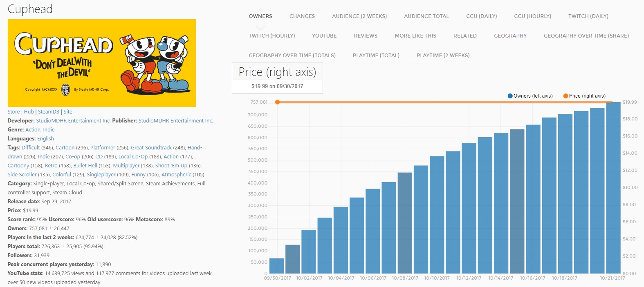The image size is (644, 287).
Task: Open the Cuphead cover art image
Action: (x=102, y=63)
